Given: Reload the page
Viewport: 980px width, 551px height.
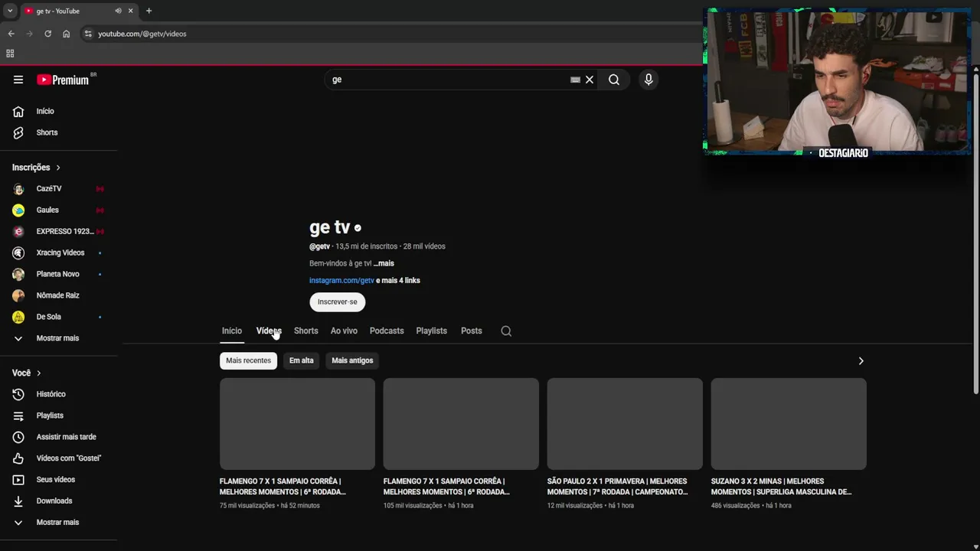Looking at the screenshot, I should pyautogui.click(x=47, y=34).
